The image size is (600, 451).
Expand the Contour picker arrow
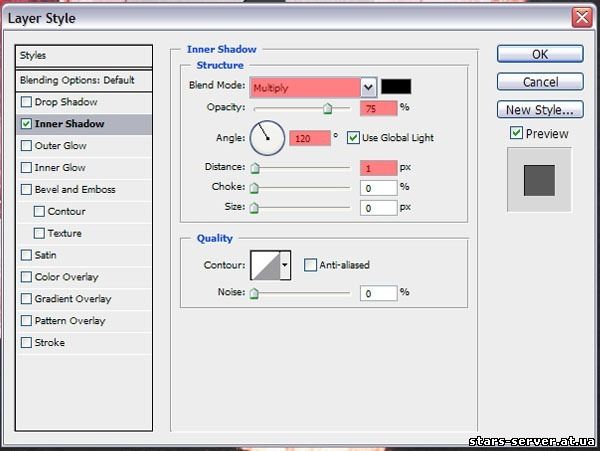point(285,265)
